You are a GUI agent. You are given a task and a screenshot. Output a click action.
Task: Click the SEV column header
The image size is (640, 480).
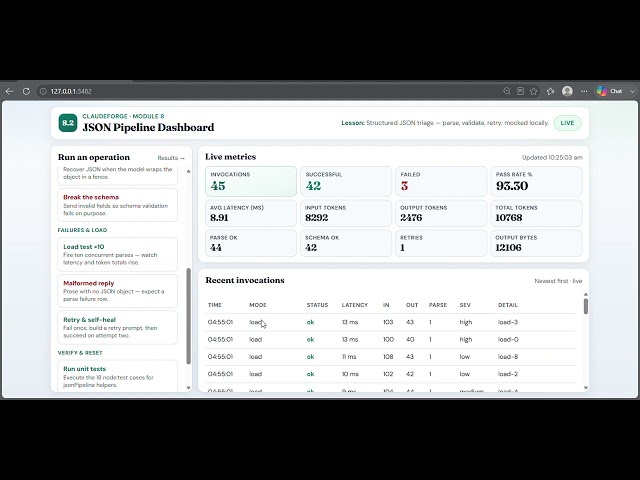click(x=465, y=305)
